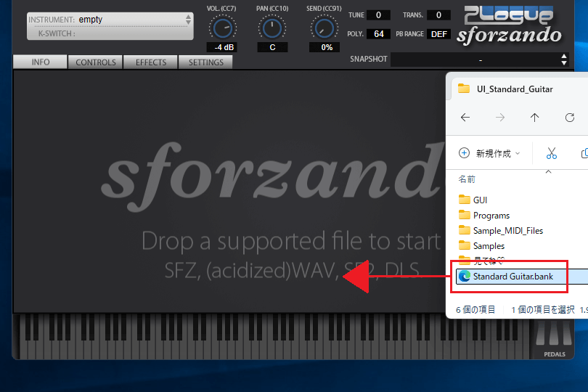Screen dimensions: 588x392
Task: Click the scissors cut icon
Action: click(551, 153)
